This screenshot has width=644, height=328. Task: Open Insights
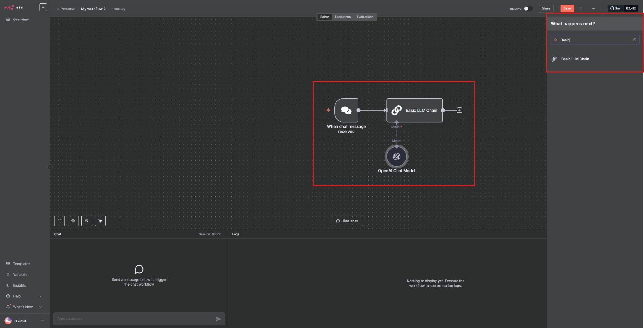(19, 286)
